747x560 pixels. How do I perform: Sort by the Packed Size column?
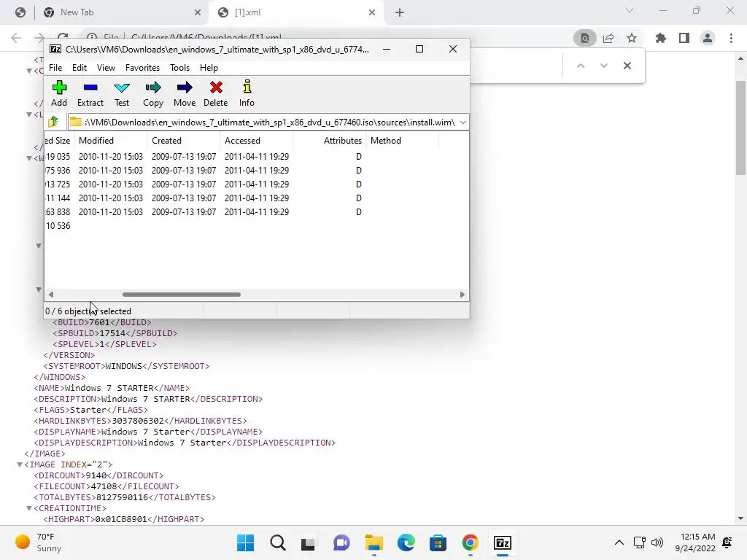(58, 141)
